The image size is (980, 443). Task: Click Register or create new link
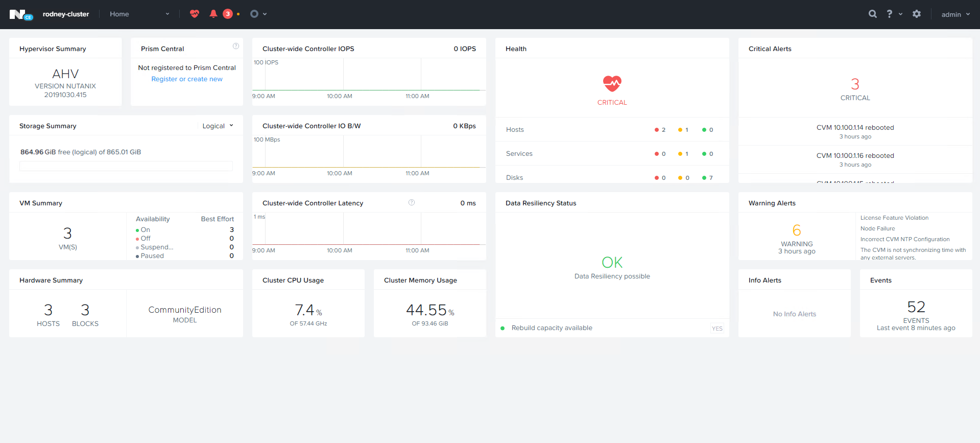187,79
